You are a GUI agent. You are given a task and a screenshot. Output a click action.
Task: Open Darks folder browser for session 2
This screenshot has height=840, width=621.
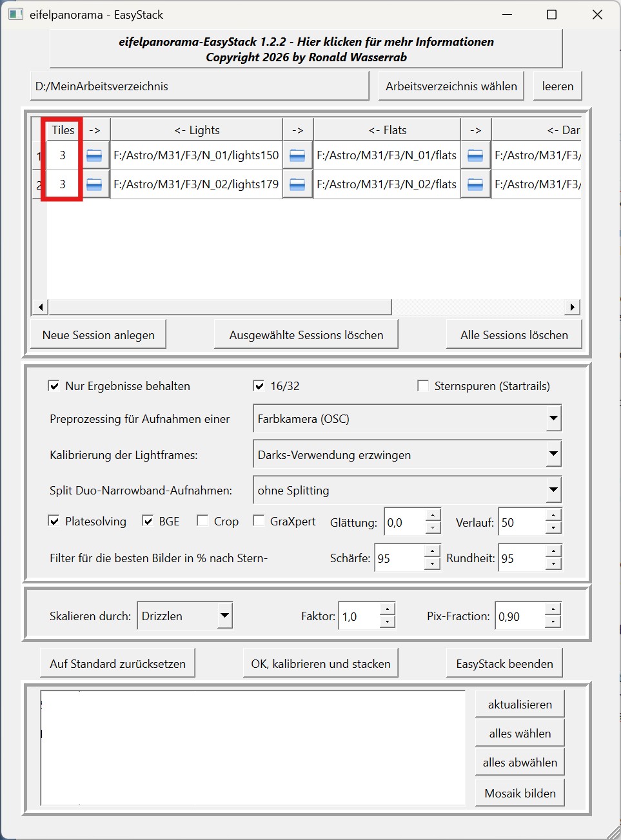coord(475,184)
